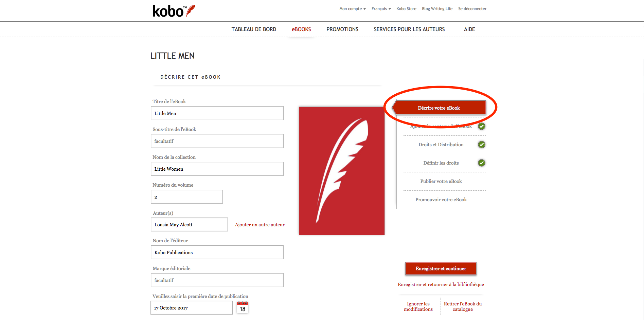The height and width of the screenshot is (320, 644).
Task: Click Enregistrer et continuer button
Action: pos(441,268)
